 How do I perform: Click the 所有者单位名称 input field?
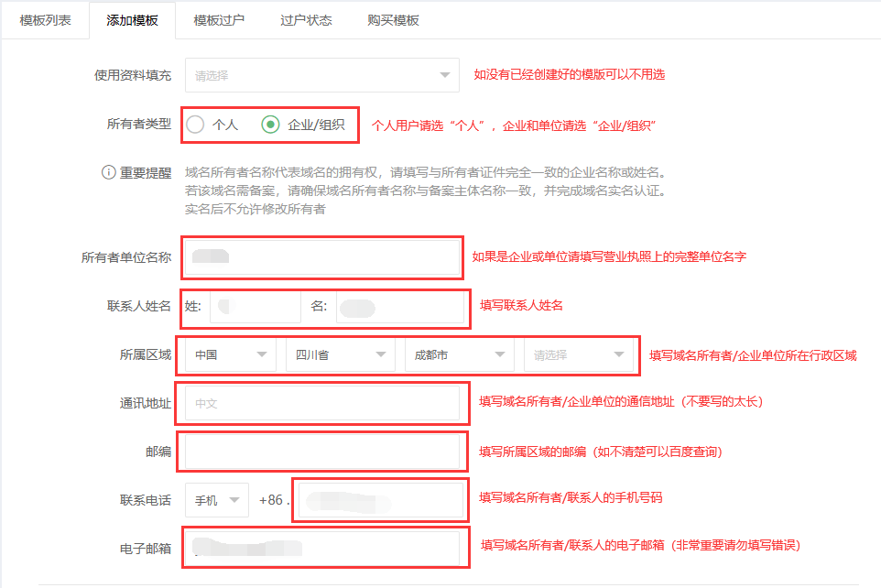322,258
